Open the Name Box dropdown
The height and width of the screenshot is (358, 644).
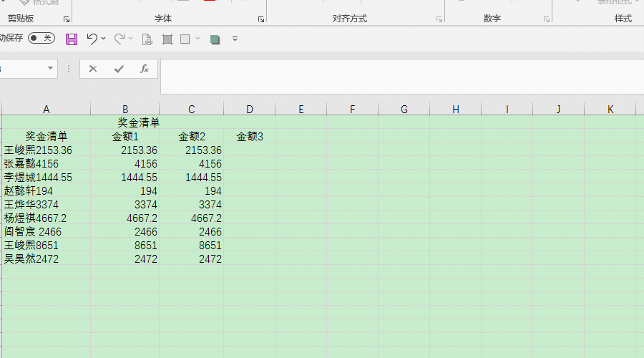click(x=50, y=68)
